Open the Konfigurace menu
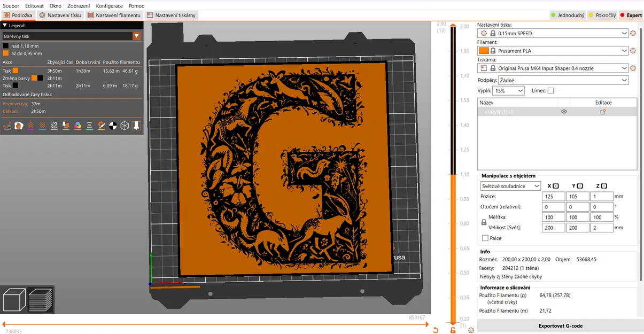Screen dimensions: 644x334 (x=109, y=6)
